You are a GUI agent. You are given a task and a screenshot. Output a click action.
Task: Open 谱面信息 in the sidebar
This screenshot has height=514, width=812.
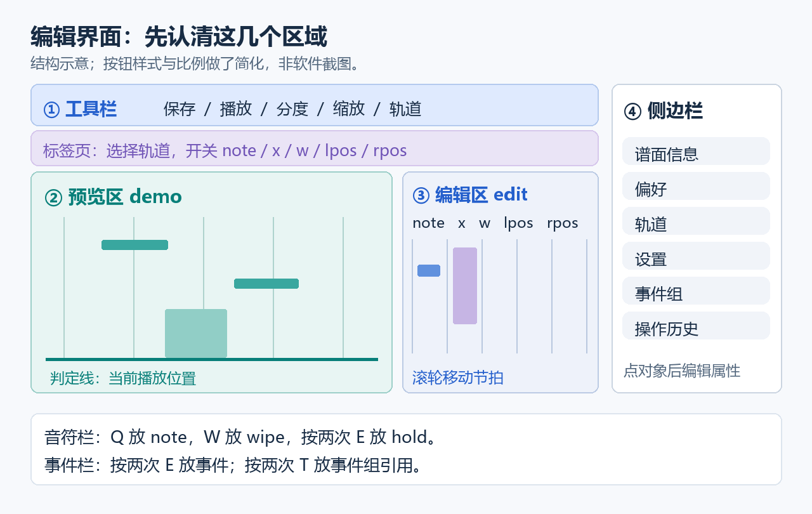pos(696,151)
